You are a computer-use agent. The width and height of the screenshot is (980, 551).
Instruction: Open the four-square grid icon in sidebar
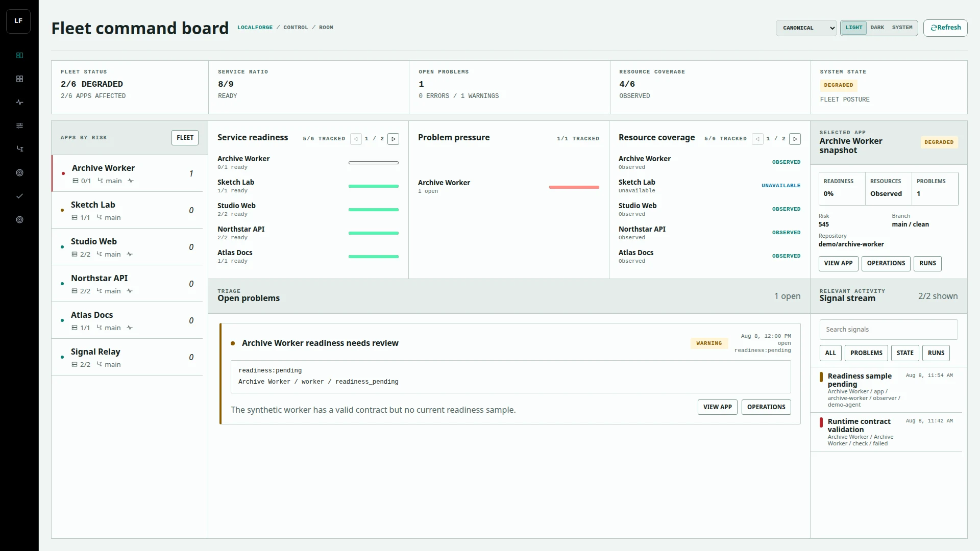19,79
